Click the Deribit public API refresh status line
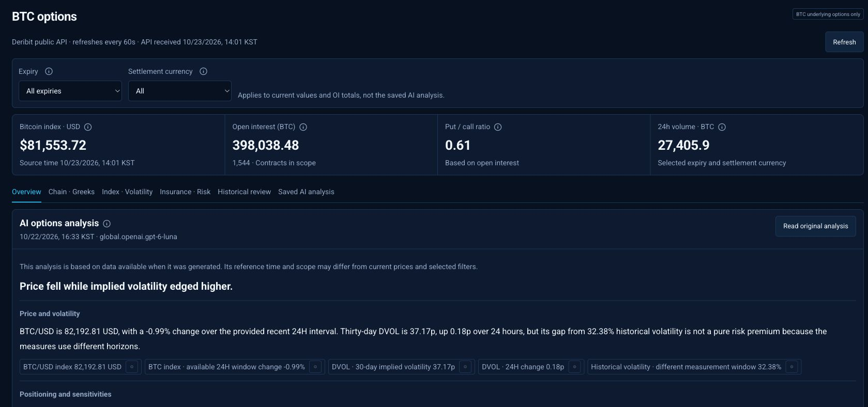Viewport: 868px width, 407px height. coord(134,42)
